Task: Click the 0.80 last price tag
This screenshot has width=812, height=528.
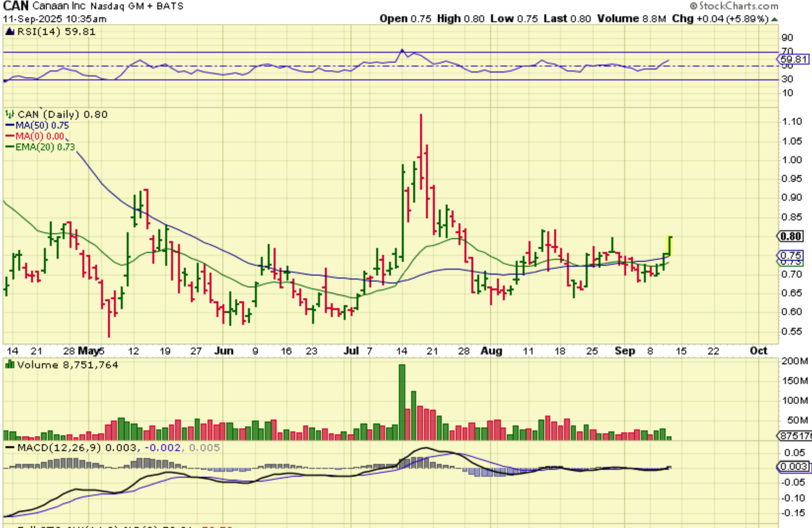Action: pos(791,237)
